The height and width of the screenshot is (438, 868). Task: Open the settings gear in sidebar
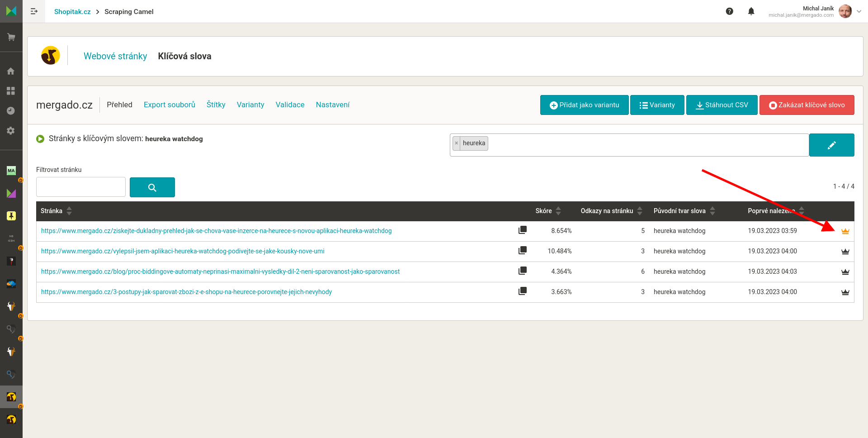[x=11, y=131]
